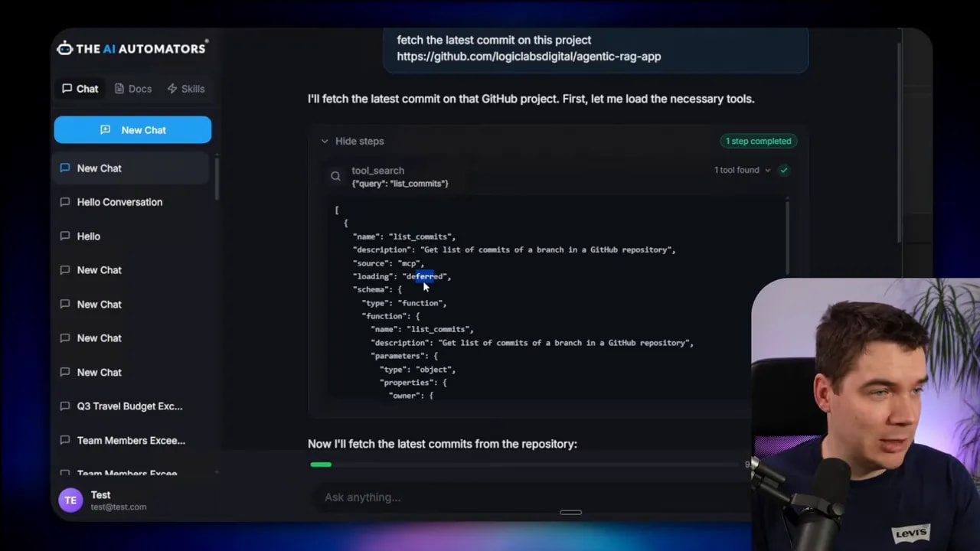The image size is (980, 551).
Task: Open the GitHub agentic-rag-app link
Action: pyautogui.click(x=529, y=57)
